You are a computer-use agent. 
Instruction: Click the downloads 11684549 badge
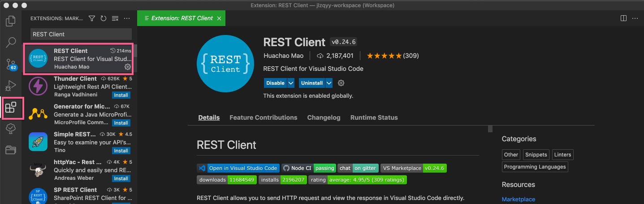point(227,180)
